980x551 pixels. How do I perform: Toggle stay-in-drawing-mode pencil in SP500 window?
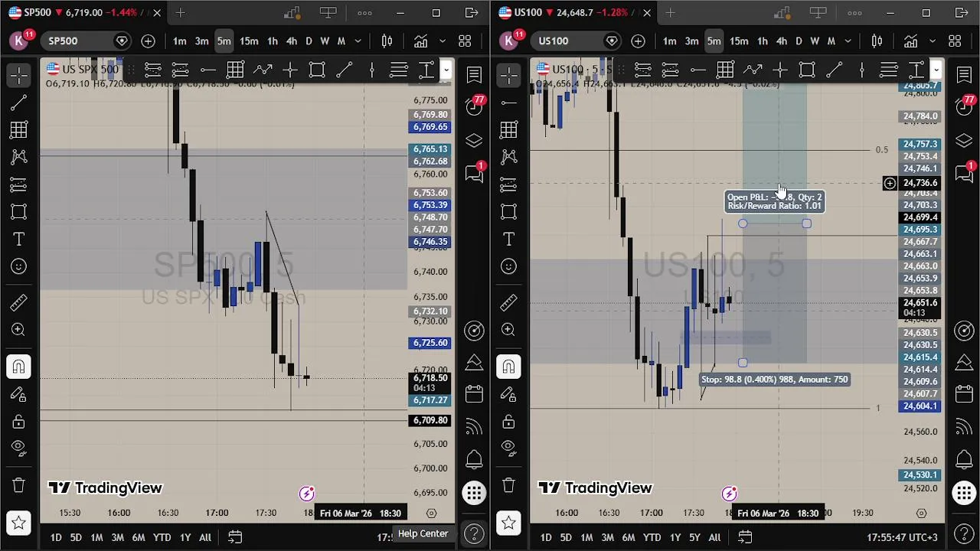[x=19, y=394]
